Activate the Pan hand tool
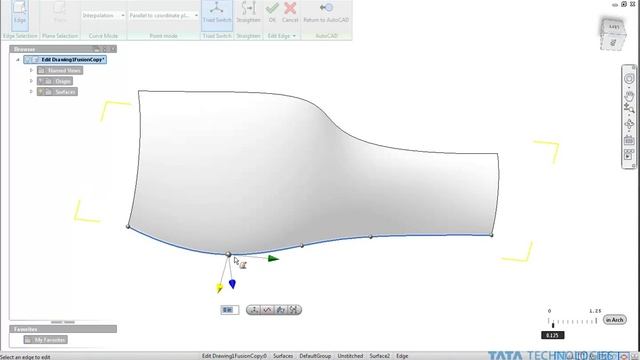640x360 pixels. 629,96
